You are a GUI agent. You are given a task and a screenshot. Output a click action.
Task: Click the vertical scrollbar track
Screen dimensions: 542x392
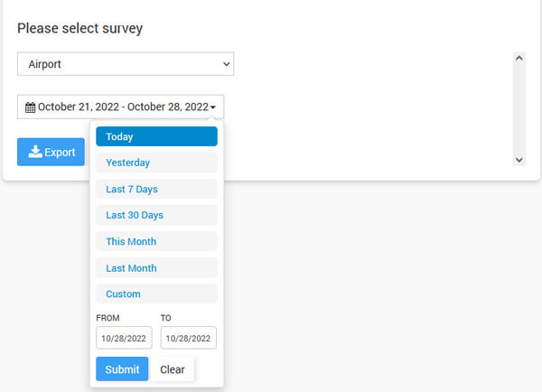[519, 108]
